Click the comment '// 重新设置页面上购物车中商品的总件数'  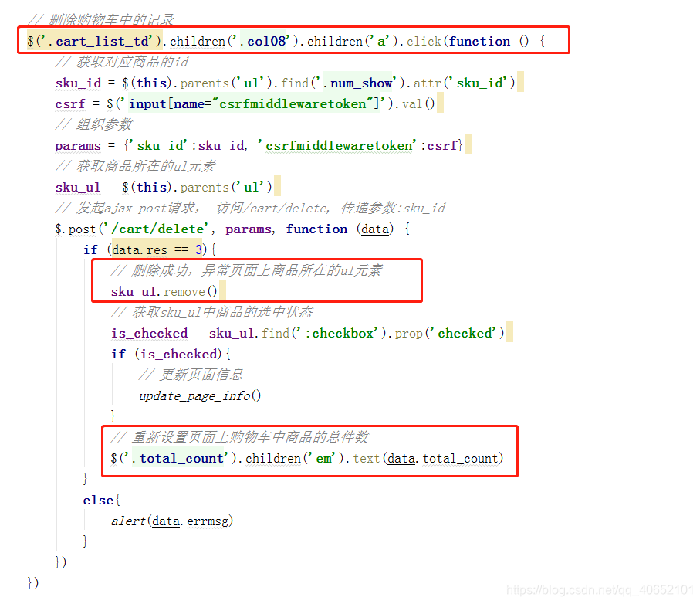tap(239, 437)
